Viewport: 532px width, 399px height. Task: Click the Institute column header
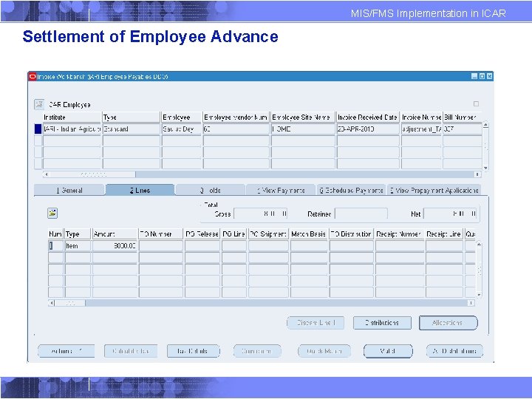(x=72, y=117)
